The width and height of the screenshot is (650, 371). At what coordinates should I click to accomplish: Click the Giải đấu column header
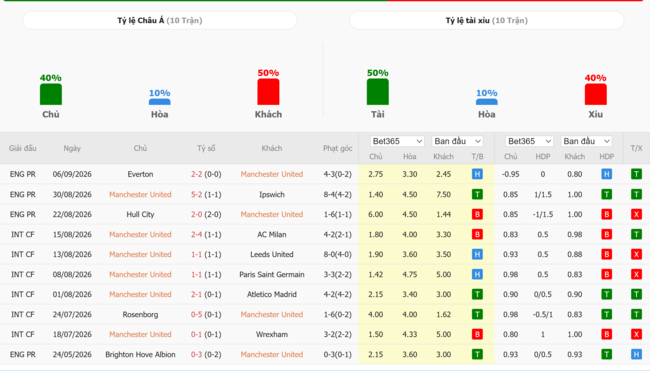(22, 148)
